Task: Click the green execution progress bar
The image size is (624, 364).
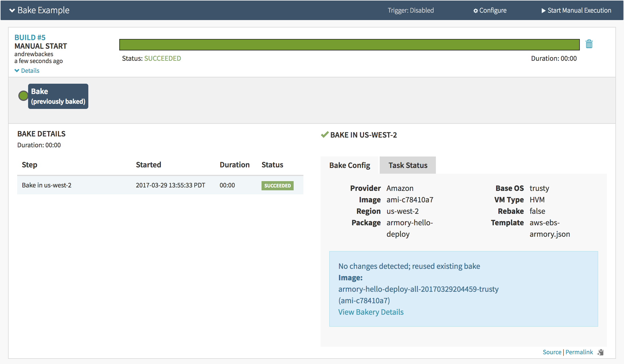Action: 349,45
